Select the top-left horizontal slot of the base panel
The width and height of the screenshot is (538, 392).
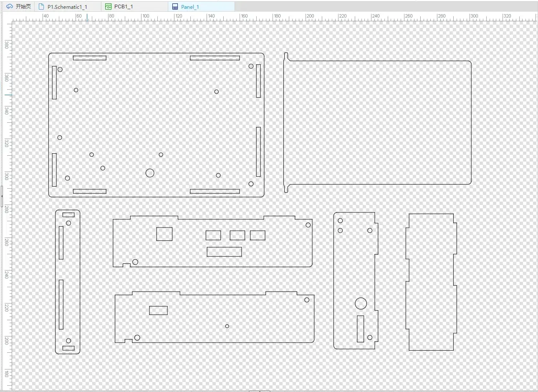click(x=90, y=58)
